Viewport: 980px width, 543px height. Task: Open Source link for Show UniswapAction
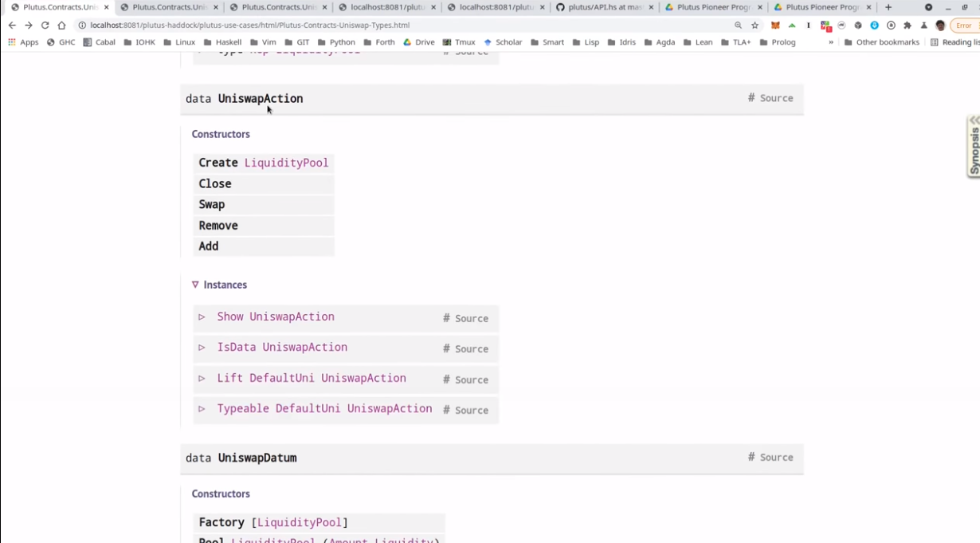point(472,318)
